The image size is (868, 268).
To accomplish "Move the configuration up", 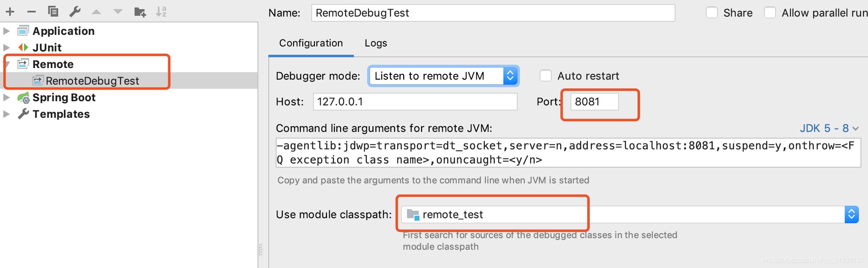I will tap(96, 11).
